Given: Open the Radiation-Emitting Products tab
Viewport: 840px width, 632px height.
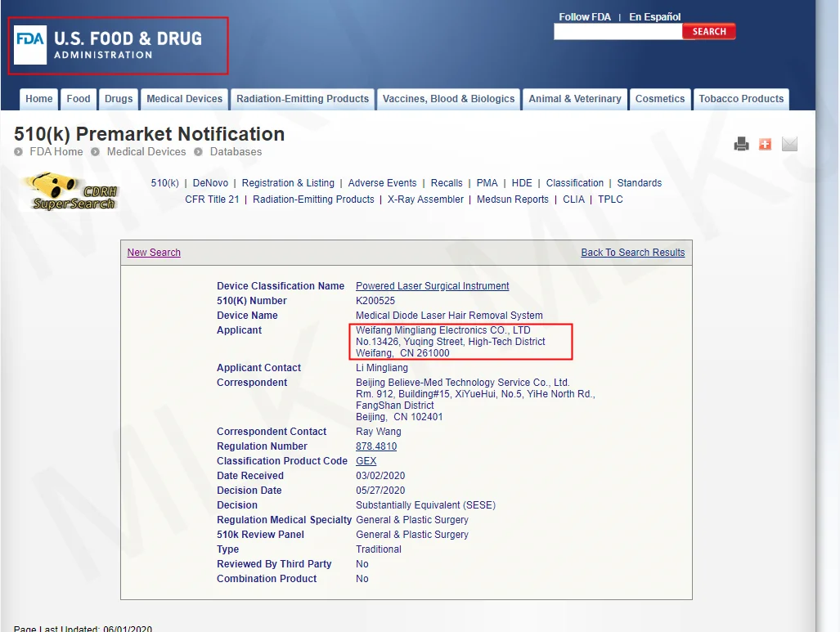Looking at the screenshot, I should [x=303, y=99].
